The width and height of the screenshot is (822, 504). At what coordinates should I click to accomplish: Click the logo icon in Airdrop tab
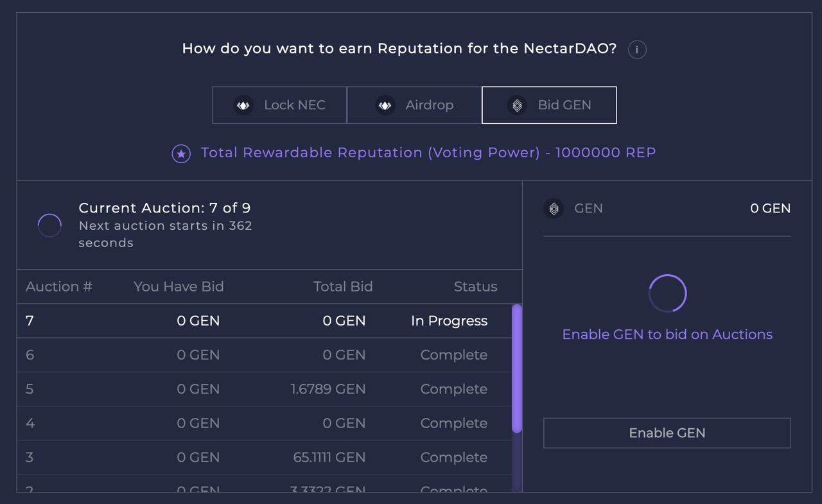point(385,105)
